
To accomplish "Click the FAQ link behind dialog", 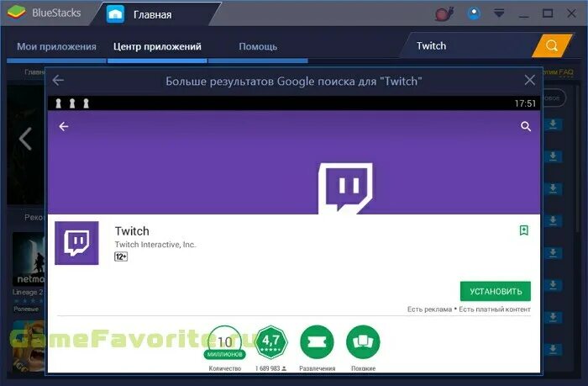I will click(x=565, y=72).
